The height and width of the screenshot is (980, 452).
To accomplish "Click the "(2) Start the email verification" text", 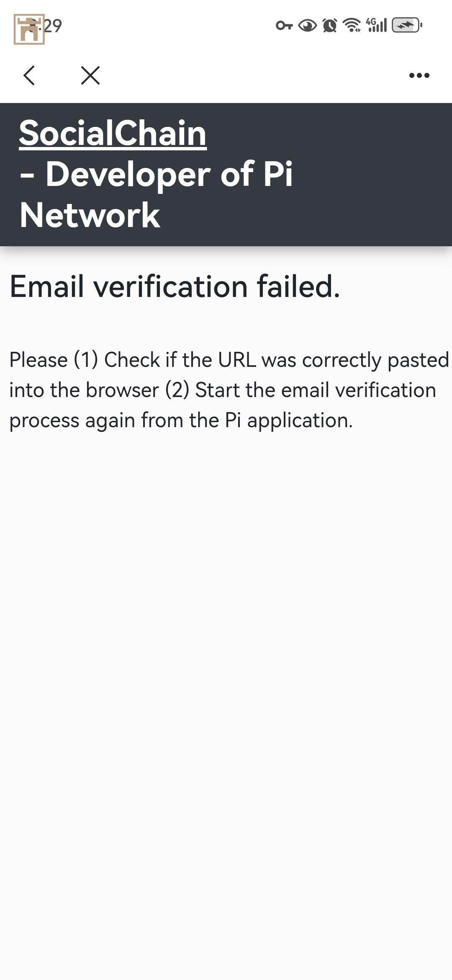I will pos(300,390).
